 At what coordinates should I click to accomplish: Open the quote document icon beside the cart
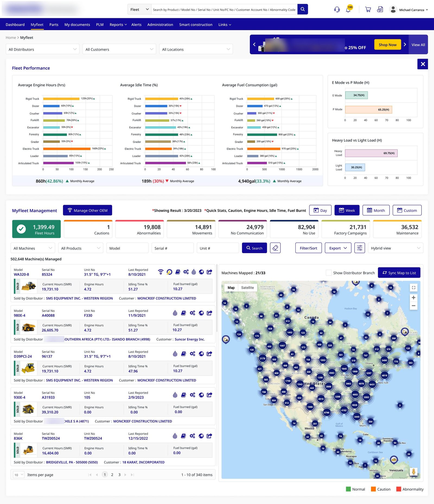point(380,9)
